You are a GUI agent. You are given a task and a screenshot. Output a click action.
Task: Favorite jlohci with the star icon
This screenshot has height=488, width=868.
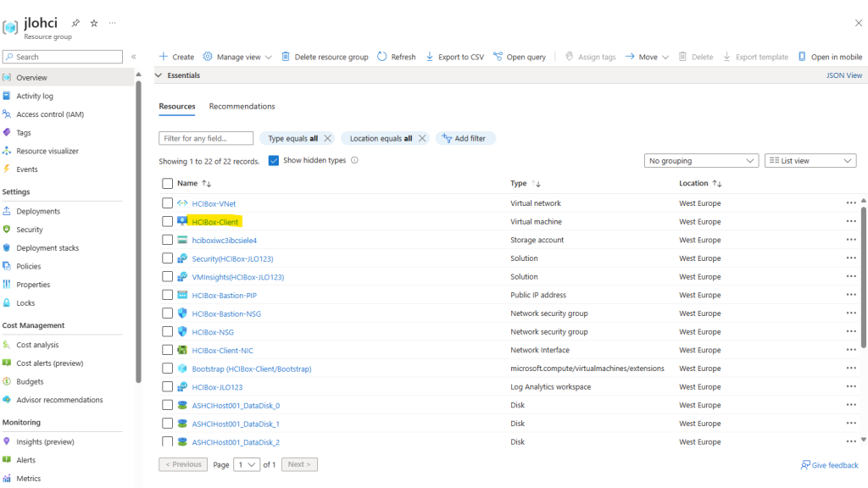click(x=94, y=23)
